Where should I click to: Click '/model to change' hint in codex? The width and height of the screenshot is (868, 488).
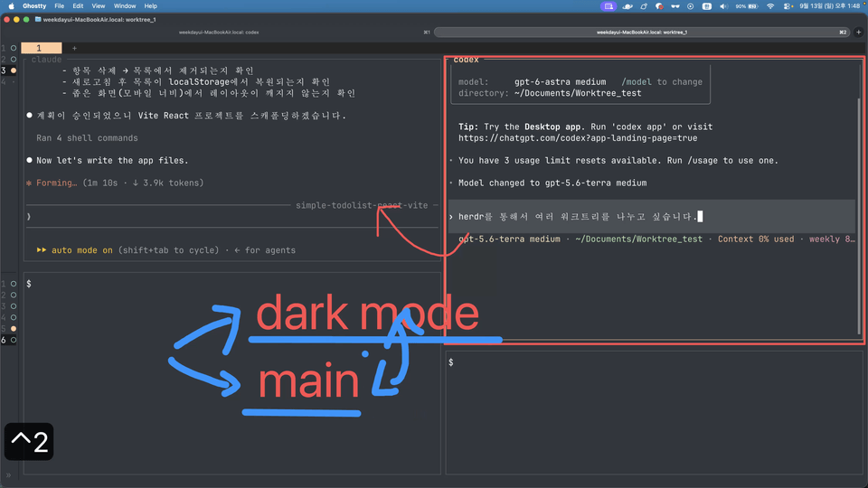pos(662,82)
